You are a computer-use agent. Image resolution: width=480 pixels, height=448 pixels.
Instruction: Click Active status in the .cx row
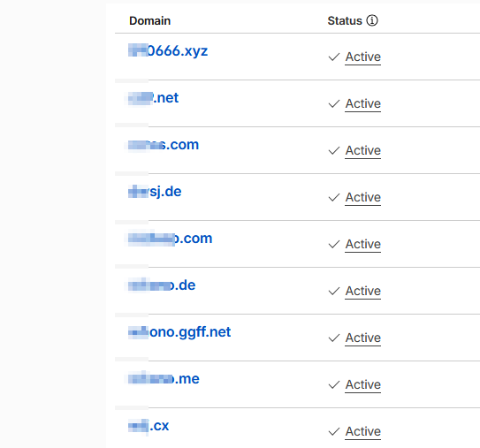point(363,431)
